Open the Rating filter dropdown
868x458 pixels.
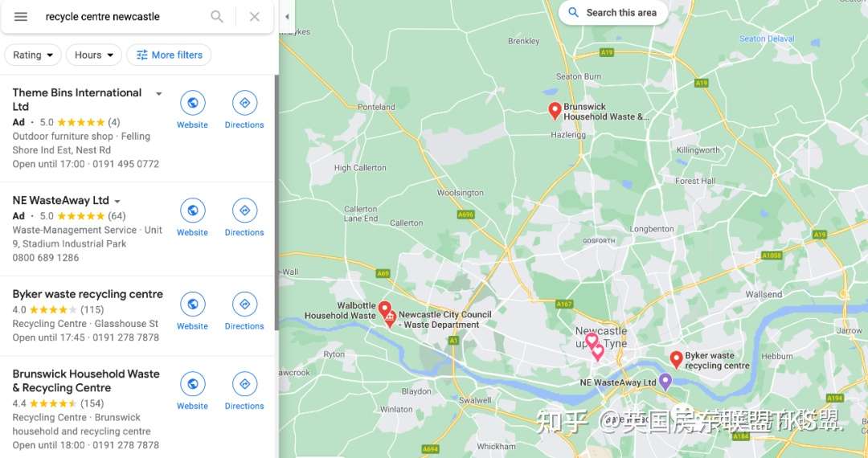pyautogui.click(x=33, y=55)
